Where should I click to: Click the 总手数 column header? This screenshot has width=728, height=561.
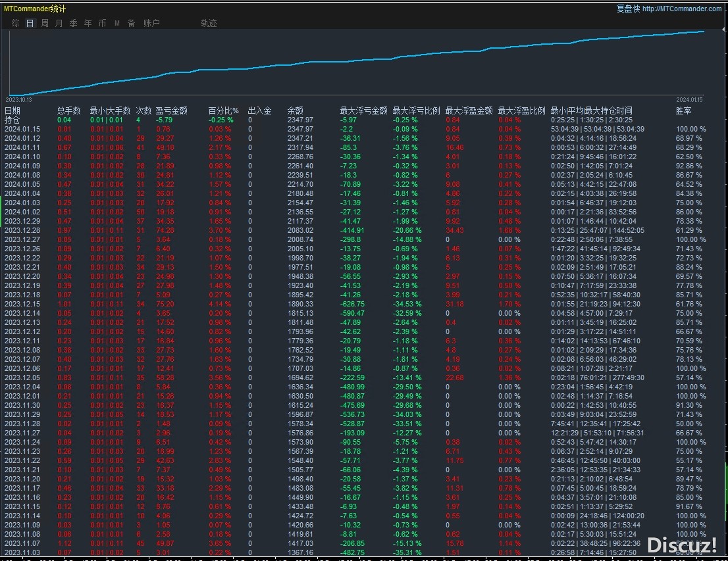click(x=69, y=110)
